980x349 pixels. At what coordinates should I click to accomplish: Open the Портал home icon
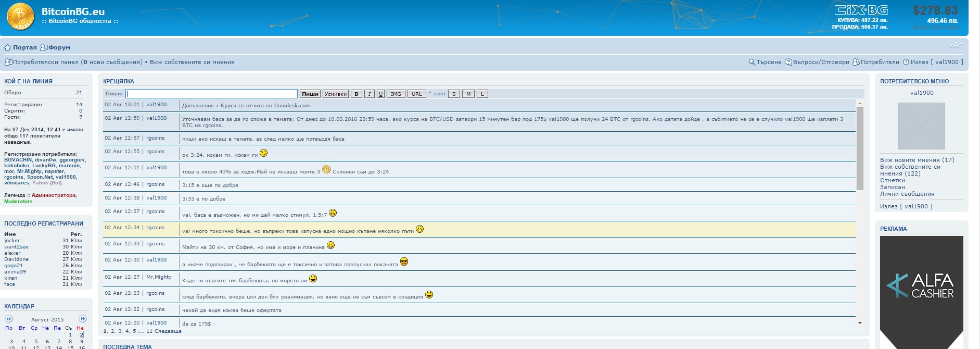(8, 47)
